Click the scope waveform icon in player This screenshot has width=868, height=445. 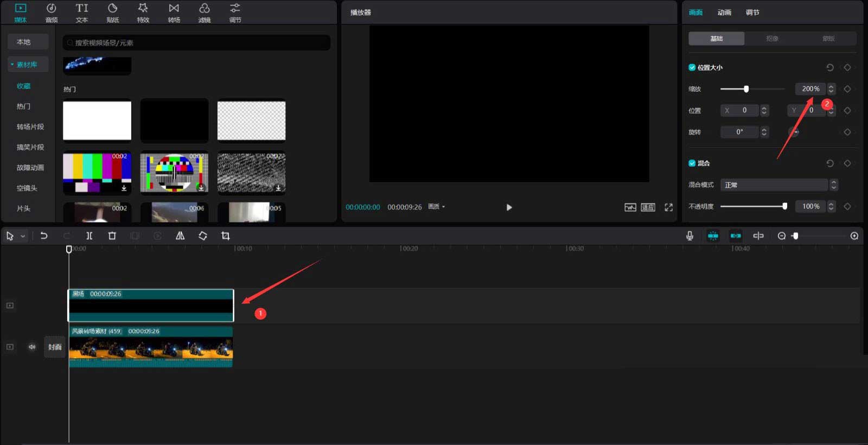pyautogui.click(x=630, y=207)
